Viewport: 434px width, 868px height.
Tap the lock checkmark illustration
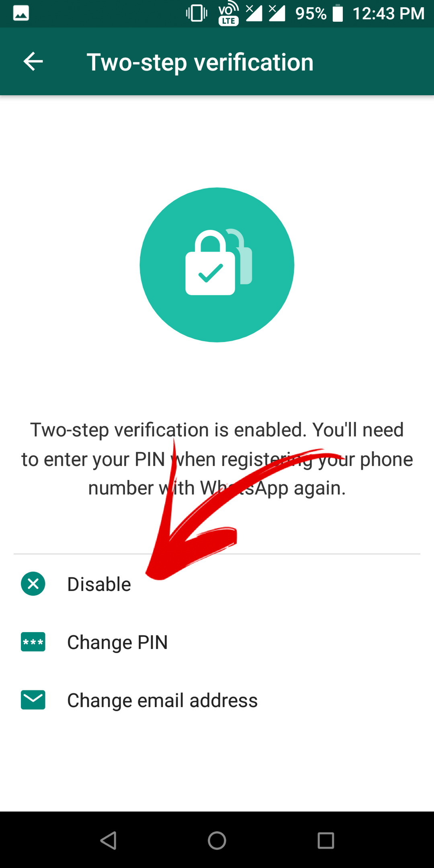(217, 265)
